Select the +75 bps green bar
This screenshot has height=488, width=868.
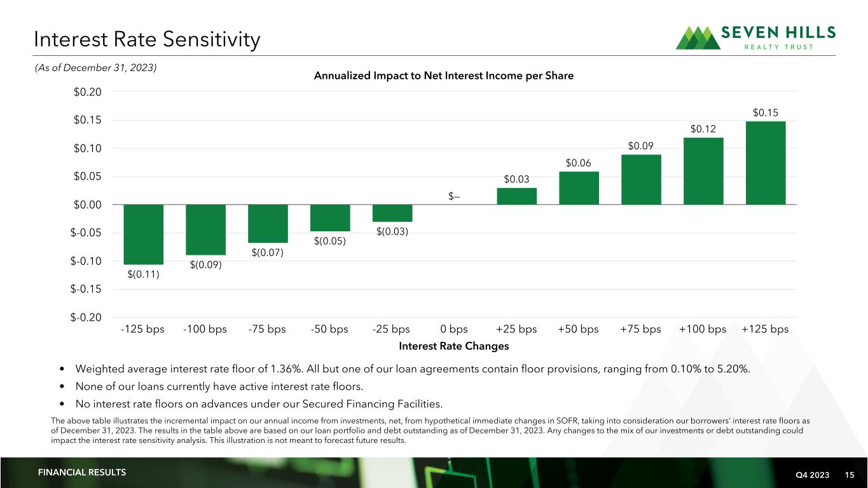pos(641,179)
